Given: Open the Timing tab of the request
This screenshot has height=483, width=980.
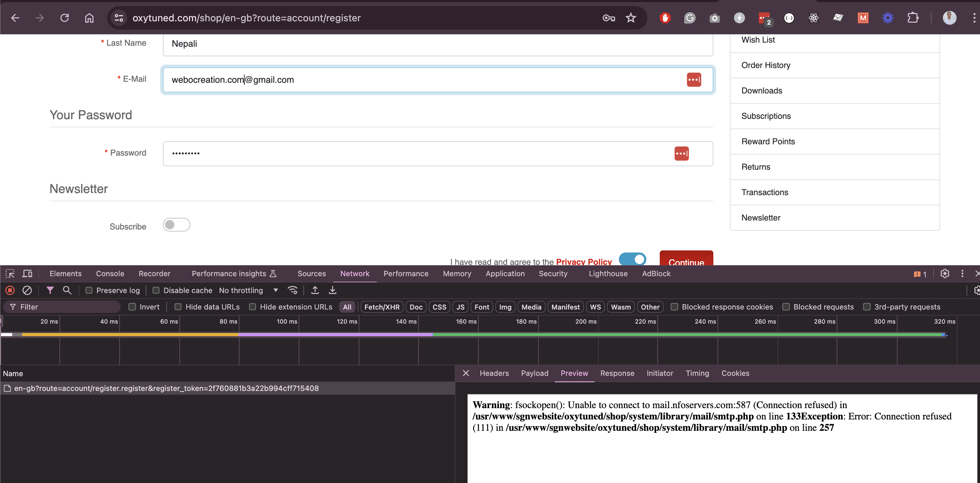Looking at the screenshot, I should (x=697, y=373).
